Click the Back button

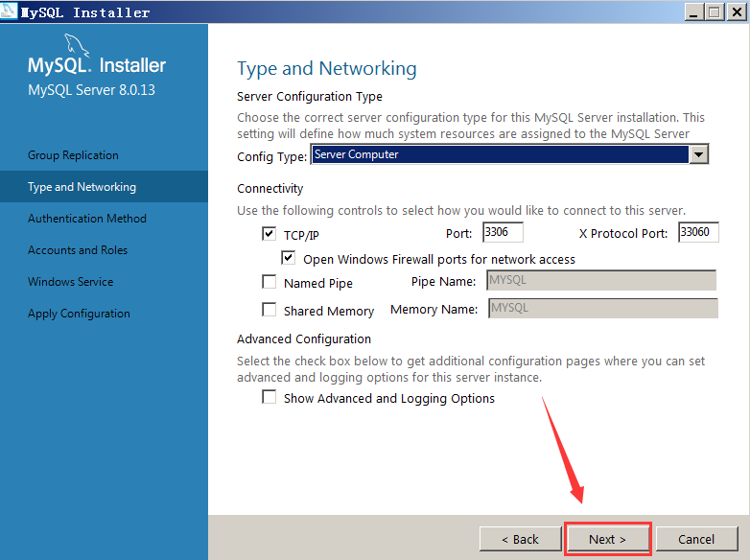[520, 539]
